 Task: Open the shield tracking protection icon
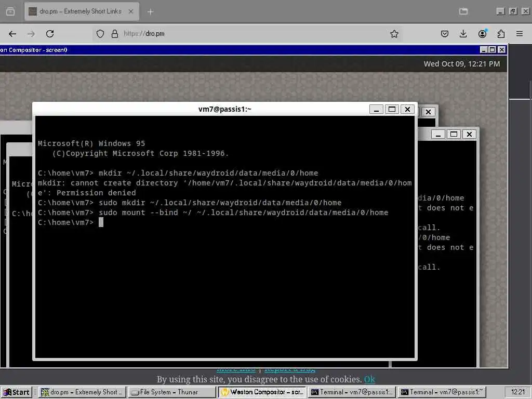100,34
